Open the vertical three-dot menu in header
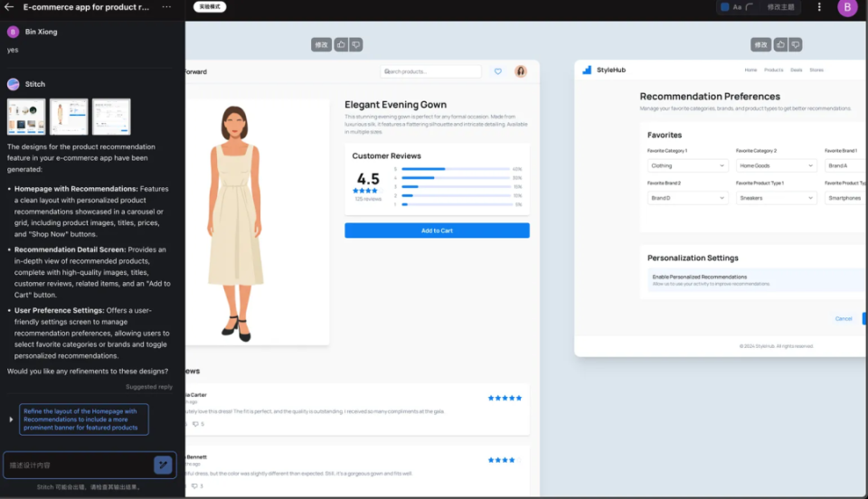The image size is (868, 499). (x=819, y=7)
